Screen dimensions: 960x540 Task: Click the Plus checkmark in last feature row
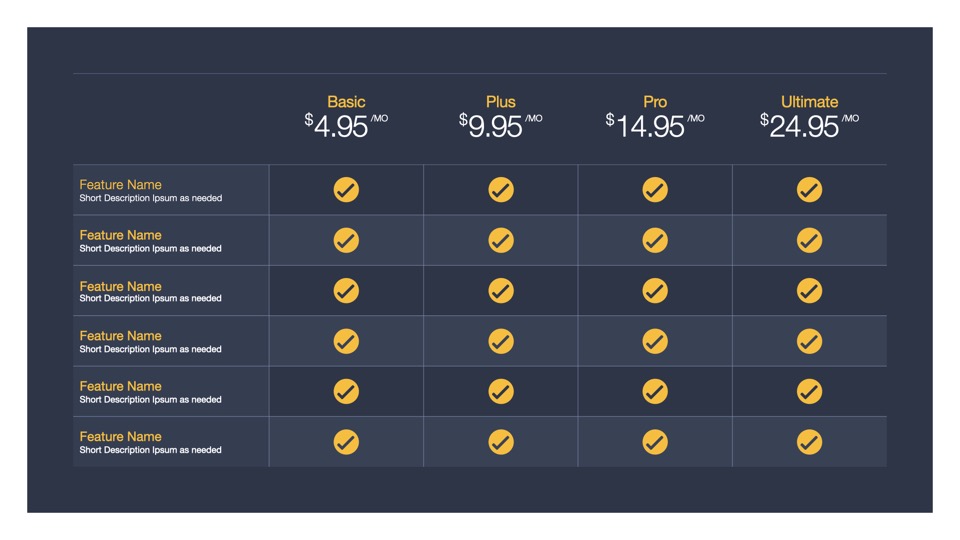pyautogui.click(x=501, y=442)
